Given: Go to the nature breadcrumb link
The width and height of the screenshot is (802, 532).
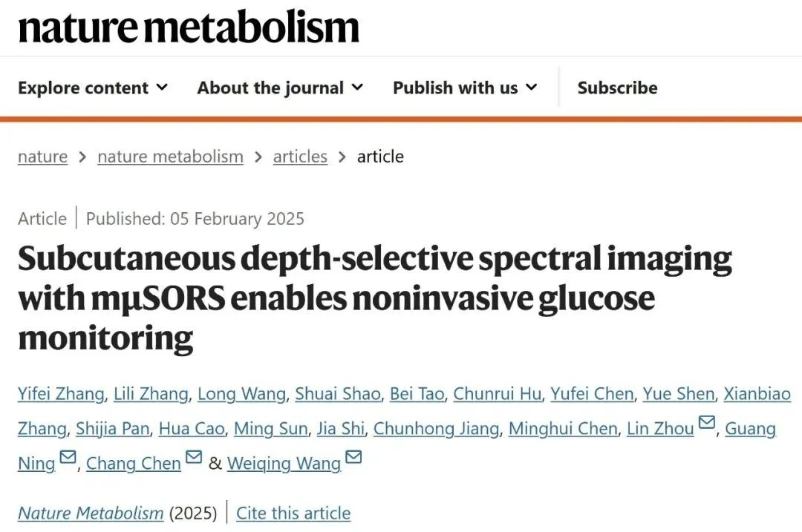Looking at the screenshot, I should click(x=42, y=157).
